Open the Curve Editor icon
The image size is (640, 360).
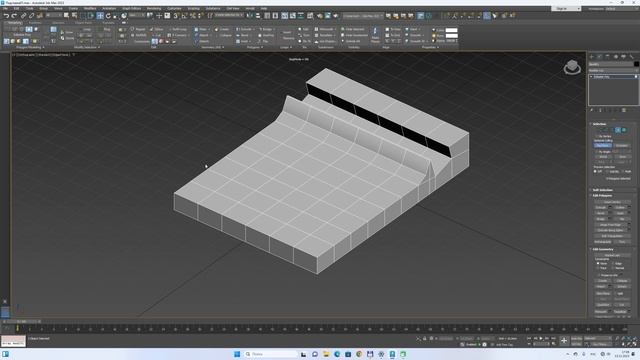(293, 16)
